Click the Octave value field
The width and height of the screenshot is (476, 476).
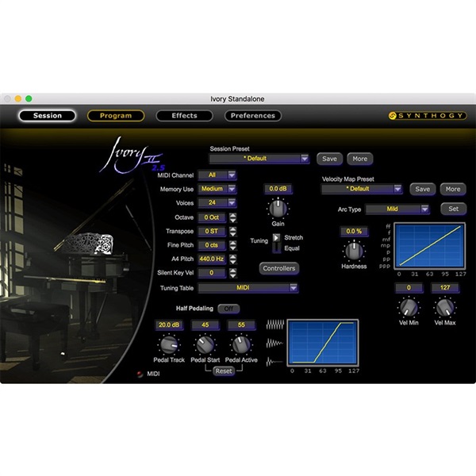point(212,217)
